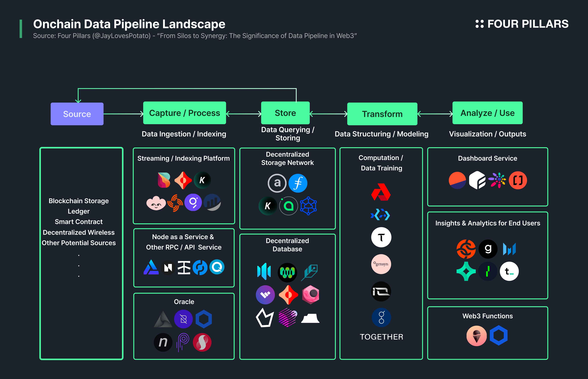Click the blue hexagonal network logo in Storage Network

pos(308,206)
